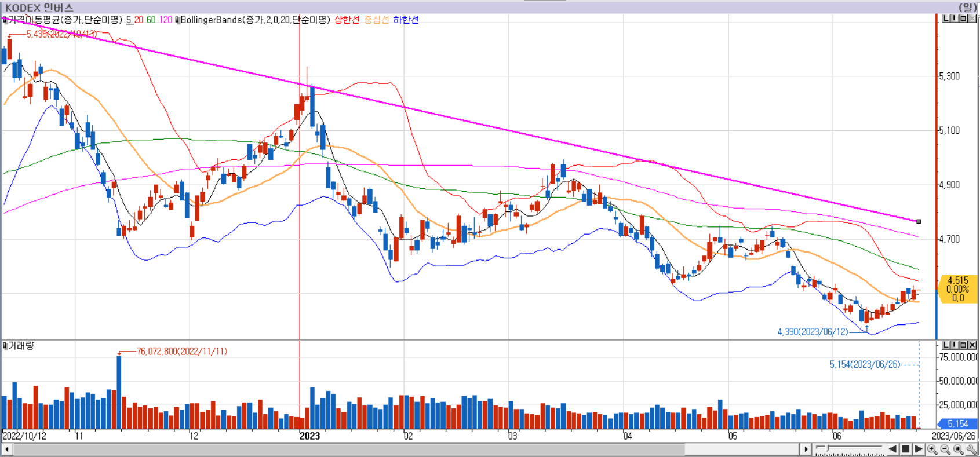This screenshot has width=980, height=457.
Task: Click the moving average period '120' label
Action: click(166, 20)
